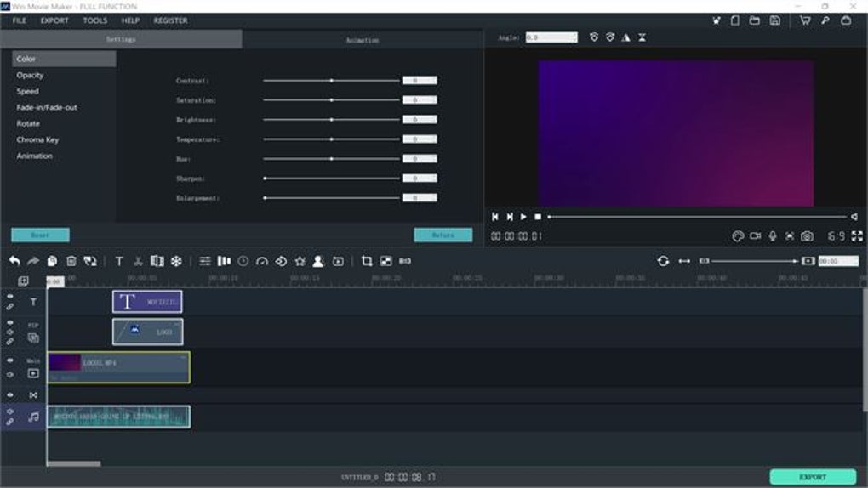
Task: Open the TOOLS menu
Action: point(95,20)
